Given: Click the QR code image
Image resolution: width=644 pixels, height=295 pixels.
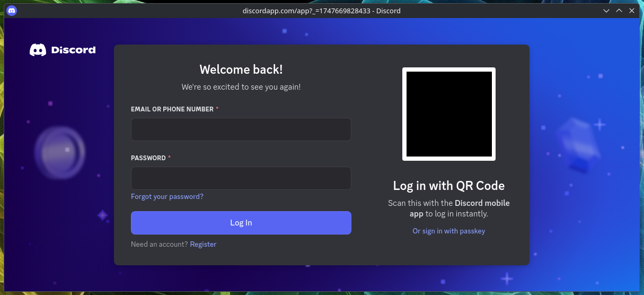Looking at the screenshot, I should 448,114.
